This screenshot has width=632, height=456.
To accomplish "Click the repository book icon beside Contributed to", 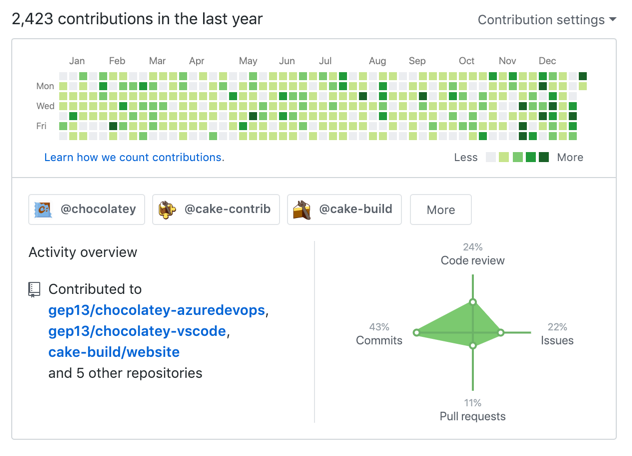I will [x=35, y=290].
